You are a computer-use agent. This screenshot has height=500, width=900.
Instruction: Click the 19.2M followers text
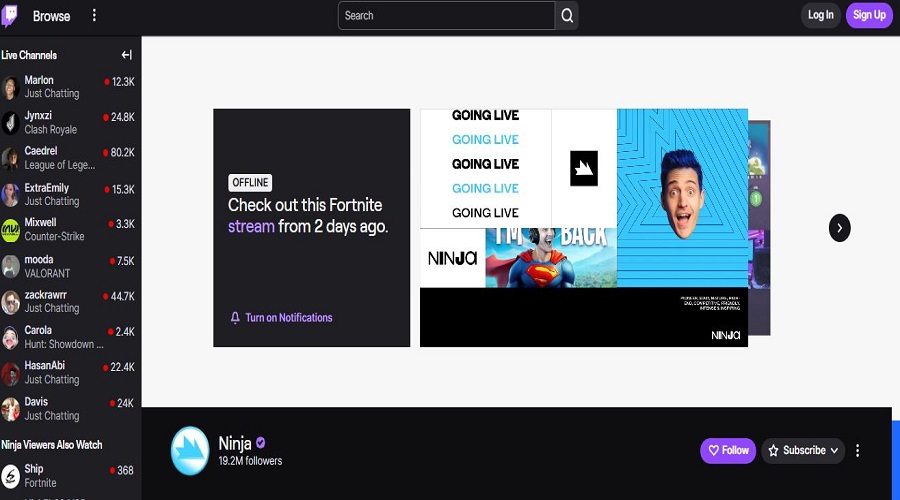pyautogui.click(x=250, y=461)
